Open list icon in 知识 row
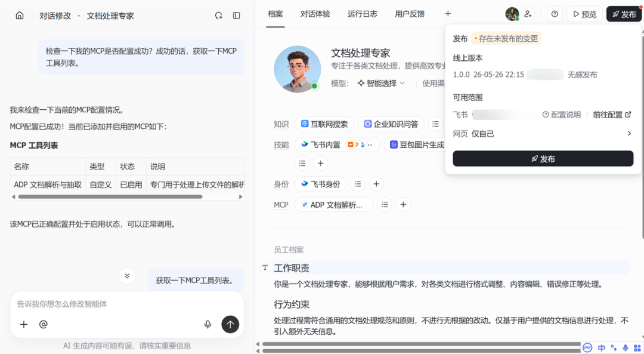The image size is (644, 354). click(435, 124)
